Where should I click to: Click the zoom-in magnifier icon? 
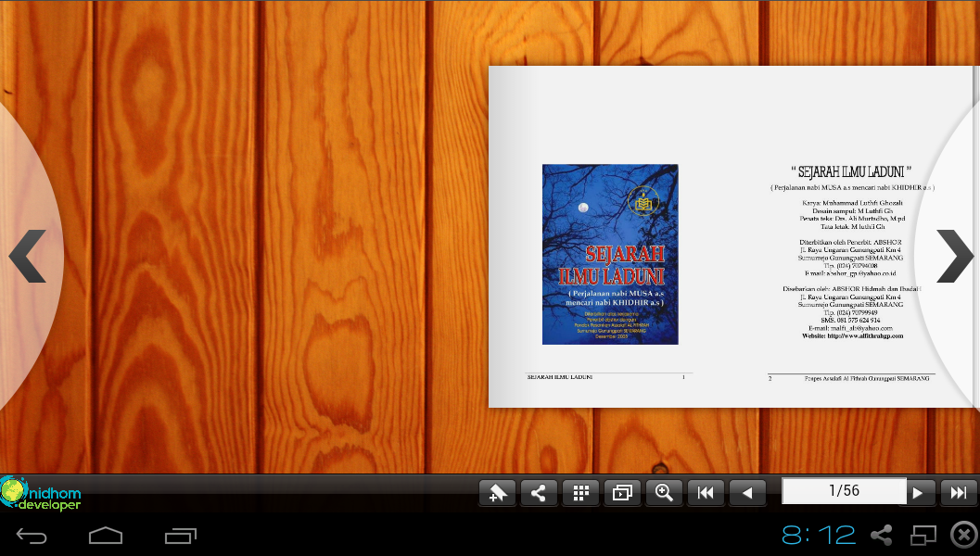coord(664,493)
